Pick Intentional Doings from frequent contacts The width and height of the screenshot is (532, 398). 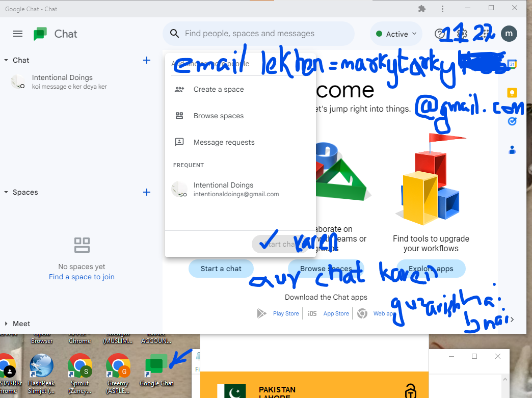[x=240, y=190]
